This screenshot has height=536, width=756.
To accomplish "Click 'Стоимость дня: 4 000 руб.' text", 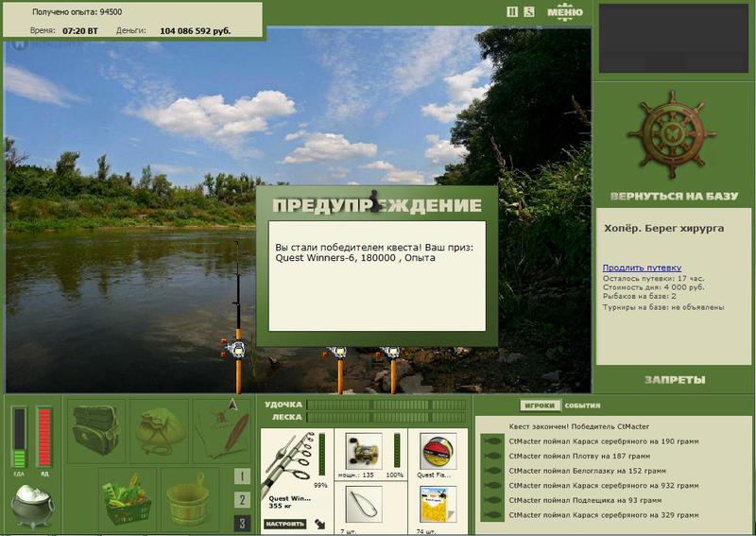I will [x=653, y=287].
